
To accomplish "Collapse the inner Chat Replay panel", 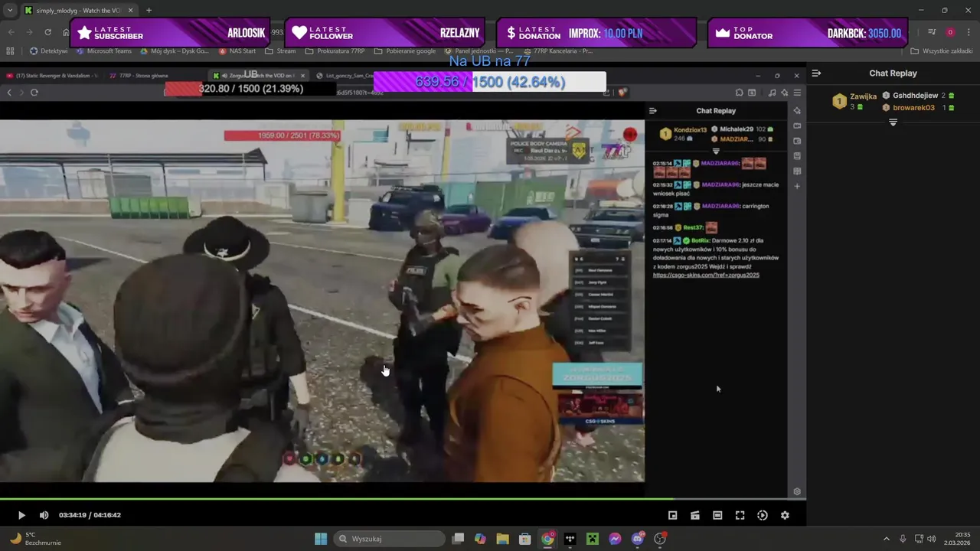I will click(x=652, y=111).
